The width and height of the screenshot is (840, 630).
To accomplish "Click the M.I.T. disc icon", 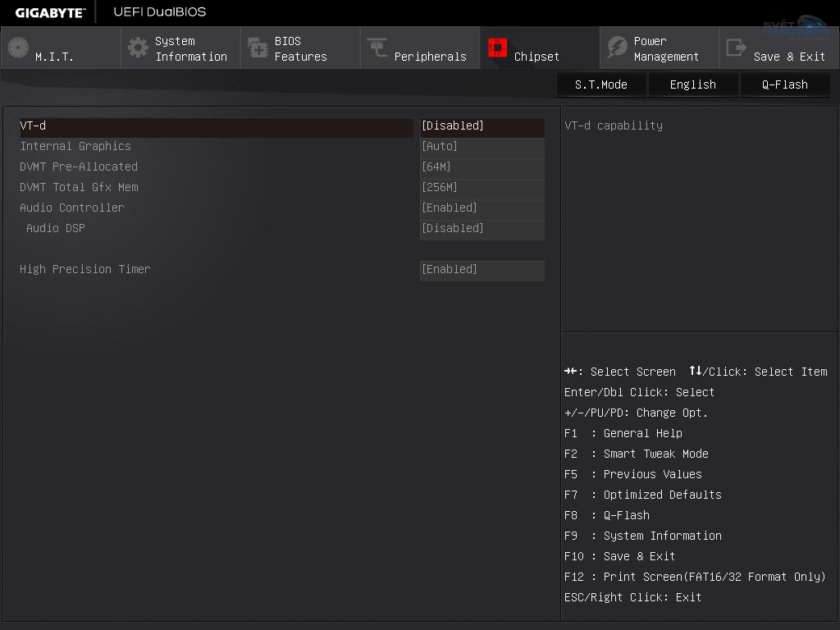I will (18, 48).
